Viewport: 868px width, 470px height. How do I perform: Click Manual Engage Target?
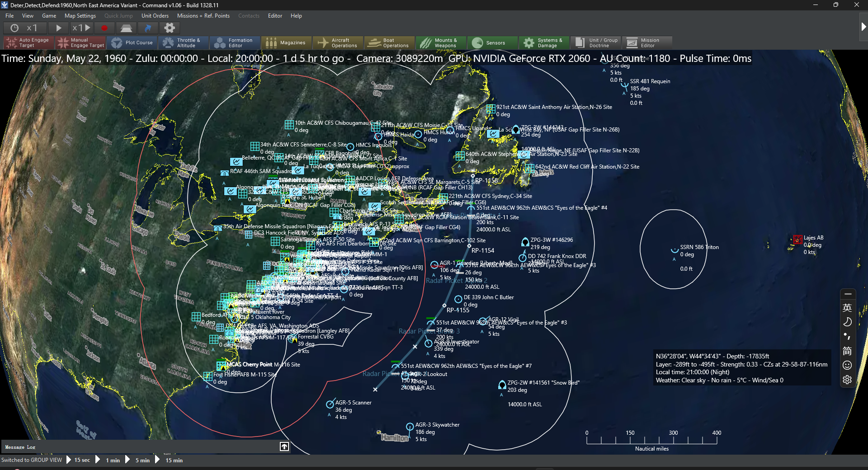[x=80, y=42]
